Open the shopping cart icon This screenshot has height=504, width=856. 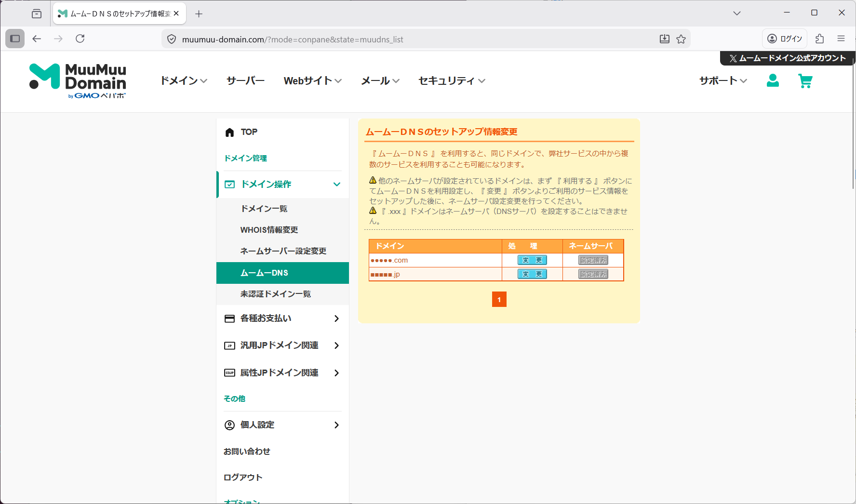coord(805,80)
